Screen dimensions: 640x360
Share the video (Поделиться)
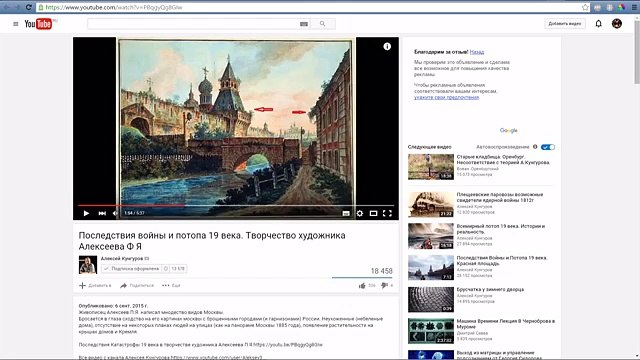point(137,285)
